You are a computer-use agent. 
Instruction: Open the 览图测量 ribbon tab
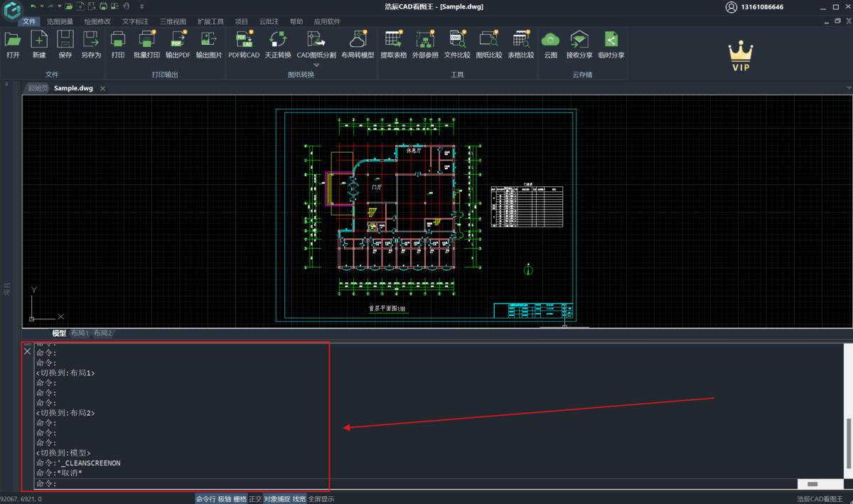tap(60, 21)
